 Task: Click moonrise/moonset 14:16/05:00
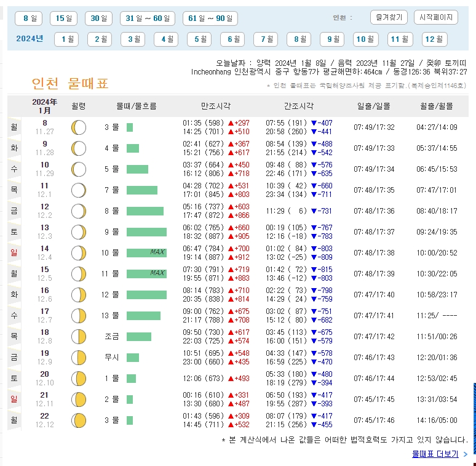(437, 420)
